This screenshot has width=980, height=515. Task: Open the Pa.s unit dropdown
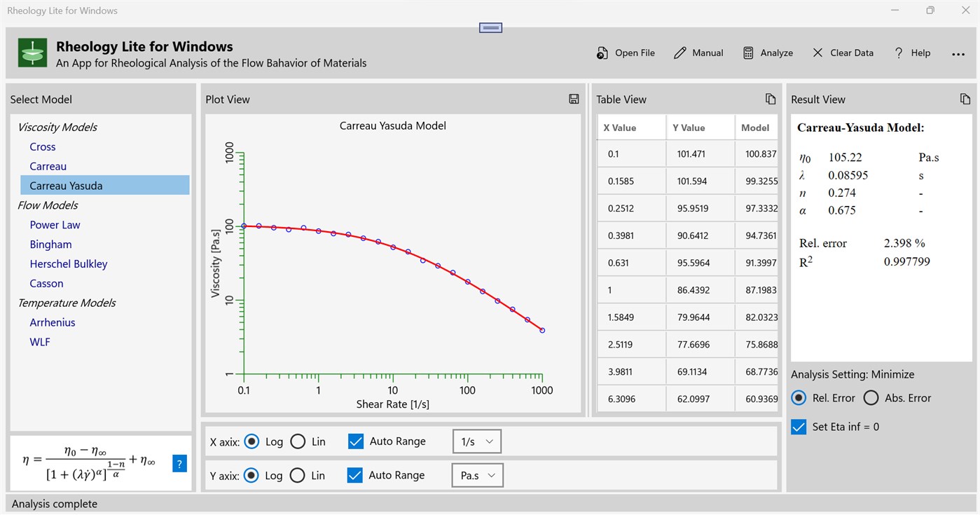pyautogui.click(x=477, y=475)
